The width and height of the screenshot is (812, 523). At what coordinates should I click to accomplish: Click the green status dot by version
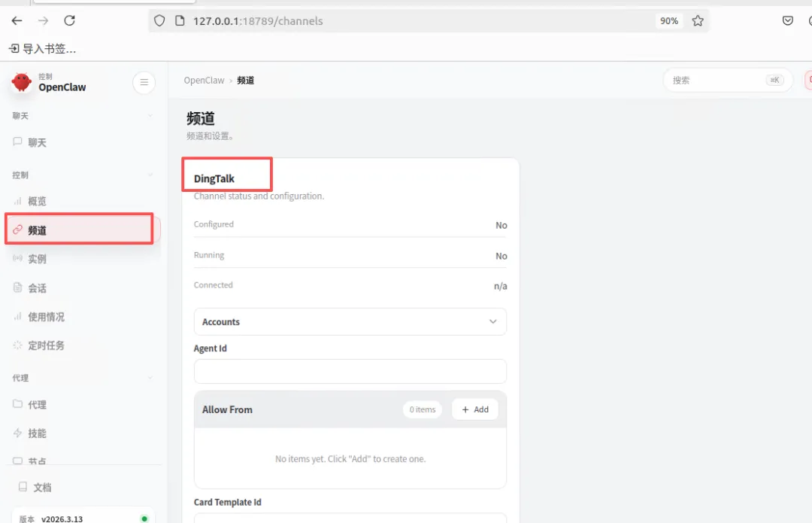coord(144,518)
